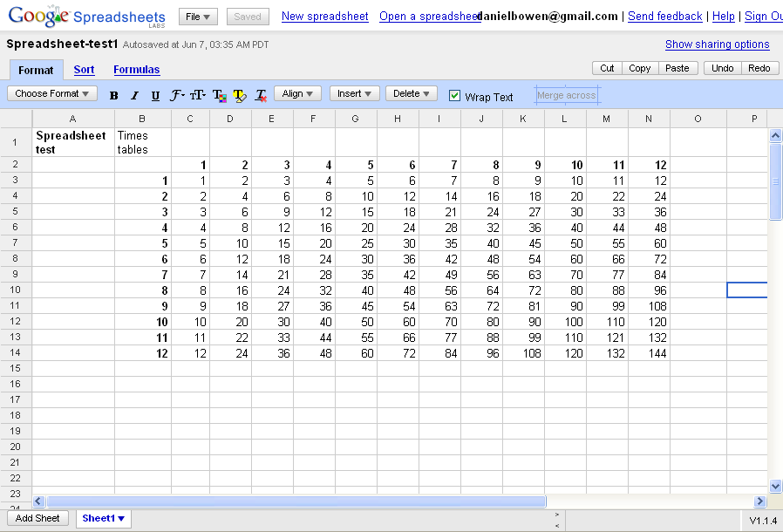Open Show sharing options link
Image resolution: width=783 pixels, height=532 pixels.
pyautogui.click(x=717, y=44)
